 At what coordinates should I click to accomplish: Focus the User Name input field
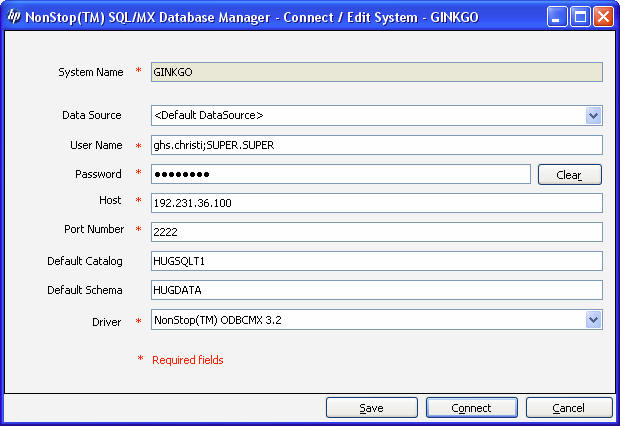[x=377, y=145]
